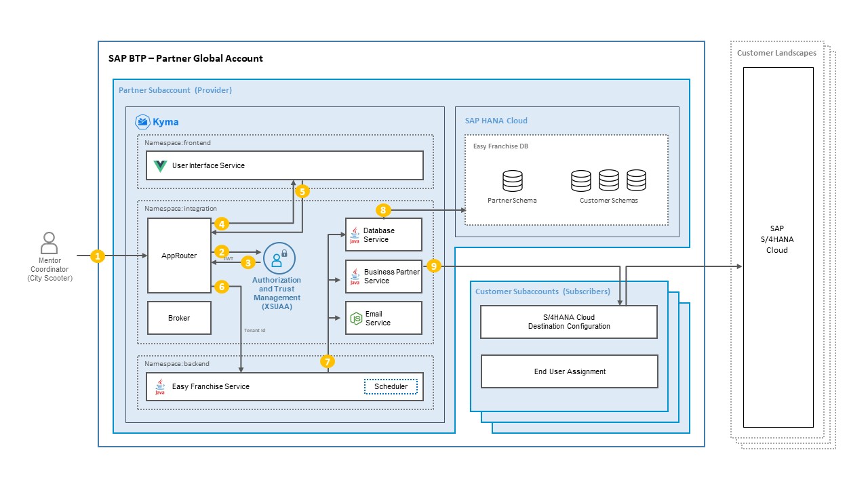Click the JWT label
Viewport: 868px width, 488px height.
click(229, 258)
